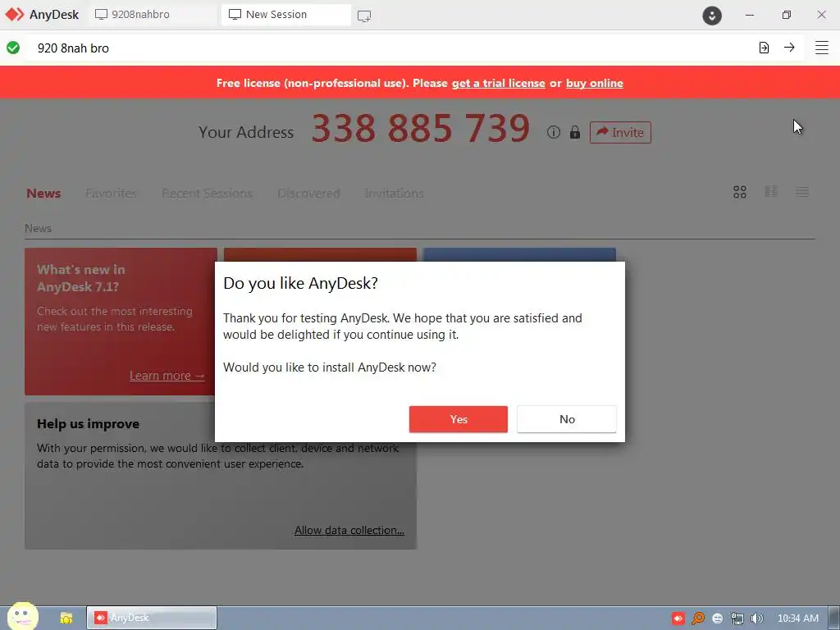The width and height of the screenshot is (840, 630).
Task: Open a new session tab with the plus-monitor icon
Action: click(364, 16)
